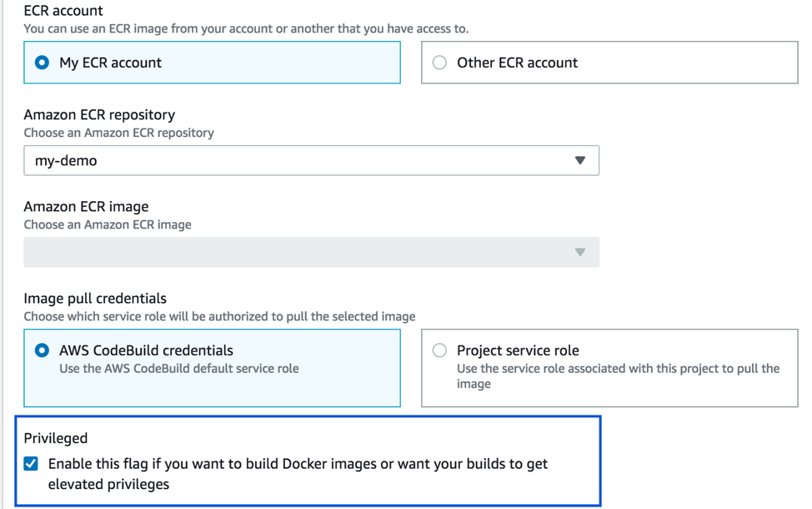Image resolution: width=812 pixels, height=509 pixels.
Task: Click 'Choose an Amazon ECR repository' helper text
Action: pos(118,133)
